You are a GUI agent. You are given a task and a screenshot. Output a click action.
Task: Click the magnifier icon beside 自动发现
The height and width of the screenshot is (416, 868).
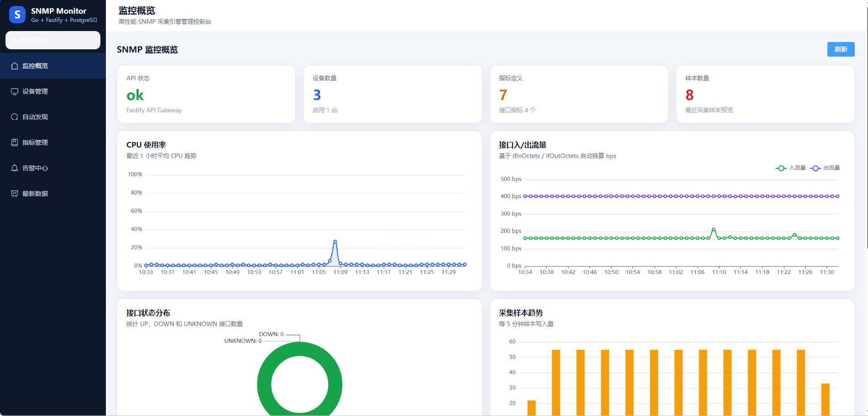(x=15, y=117)
